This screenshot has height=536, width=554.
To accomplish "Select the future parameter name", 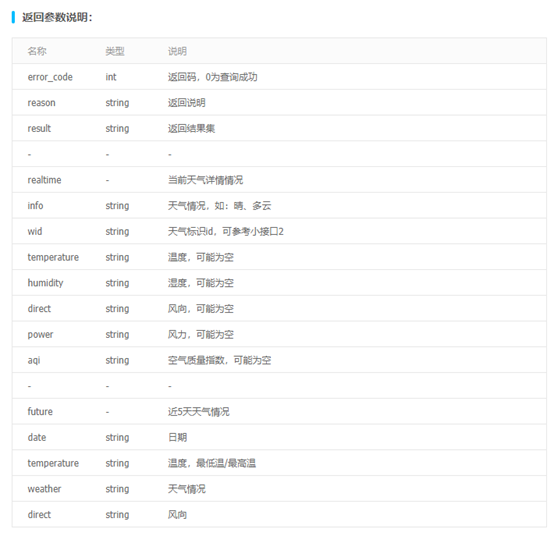I will click(40, 412).
